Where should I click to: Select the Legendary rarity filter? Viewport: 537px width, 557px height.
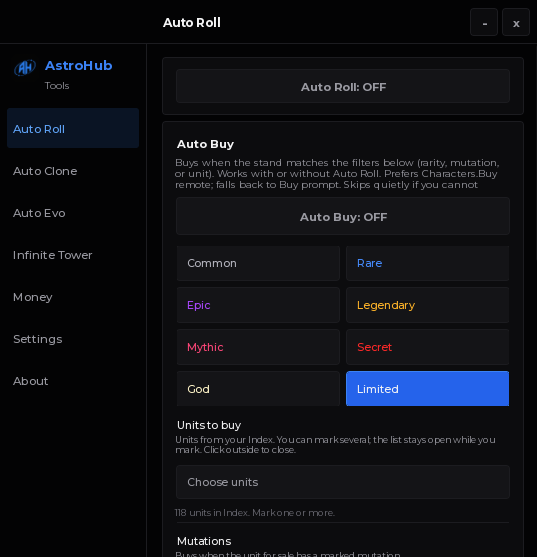pyautogui.click(x=428, y=305)
